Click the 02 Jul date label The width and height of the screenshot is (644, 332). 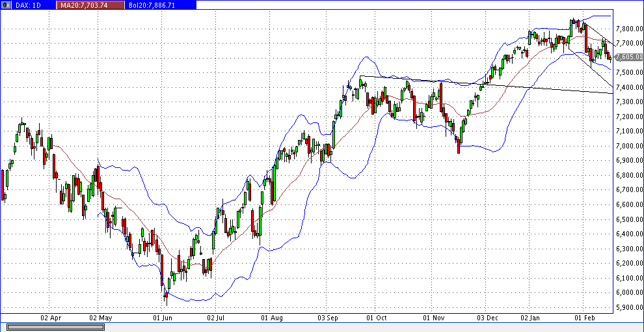click(x=217, y=318)
